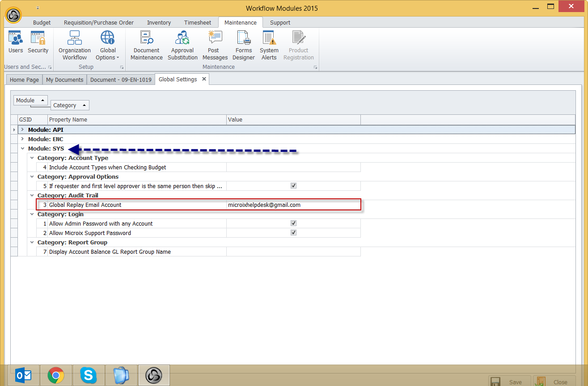Open the Users icon in ribbon
This screenshot has height=386, width=588.
(16, 43)
